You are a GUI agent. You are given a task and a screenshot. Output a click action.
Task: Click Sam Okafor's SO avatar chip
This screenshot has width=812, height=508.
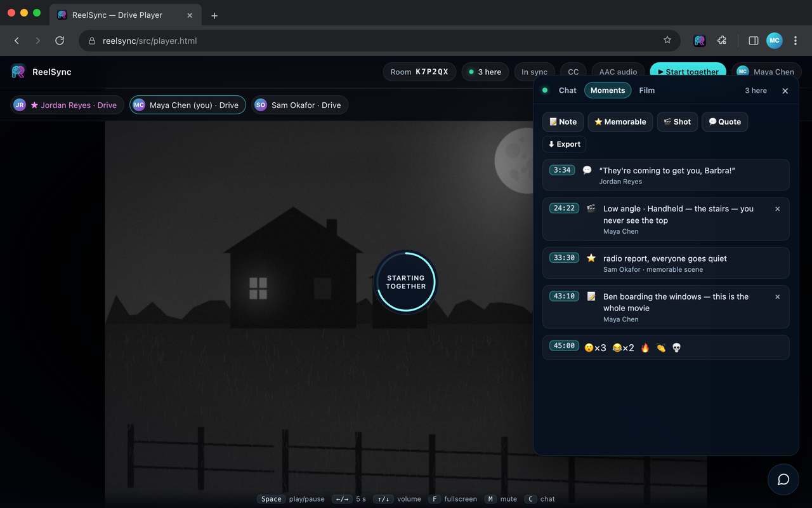click(x=299, y=105)
